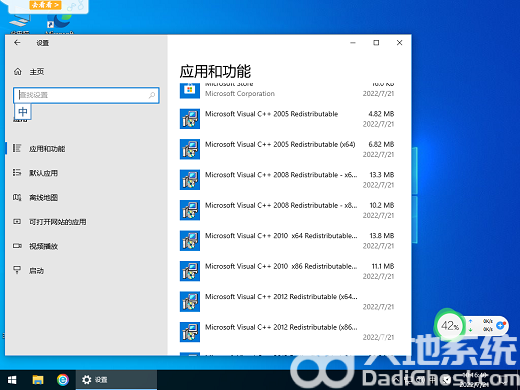Open File Explorer from the taskbar
The image size is (520, 390).
(38, 380)
